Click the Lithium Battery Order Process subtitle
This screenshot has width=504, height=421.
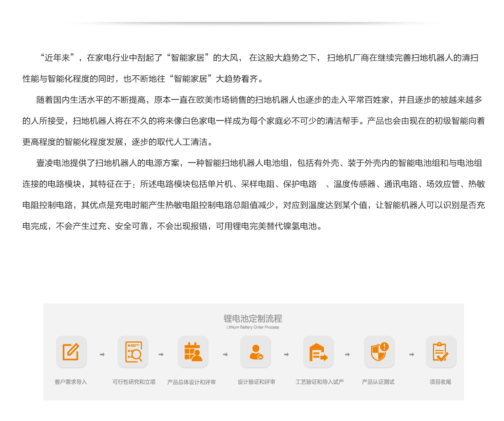(252, 327)
